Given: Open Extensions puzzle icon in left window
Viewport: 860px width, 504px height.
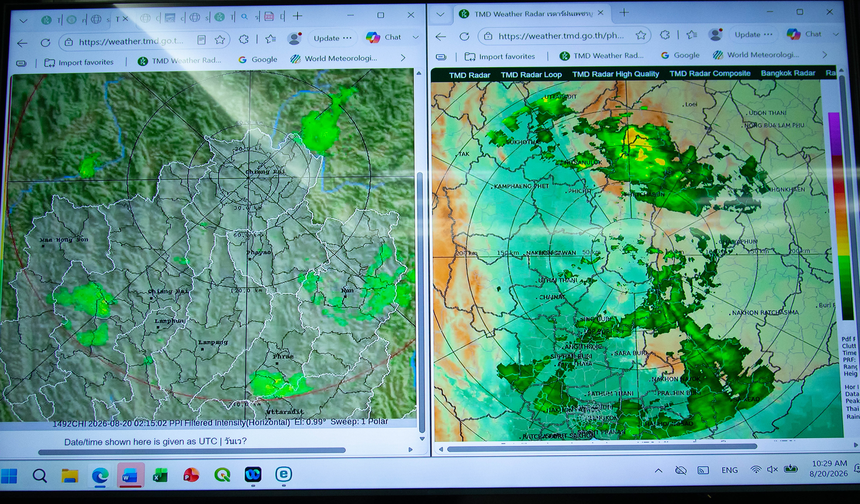Looking at the screenshot, I should (x=244, y=39).
